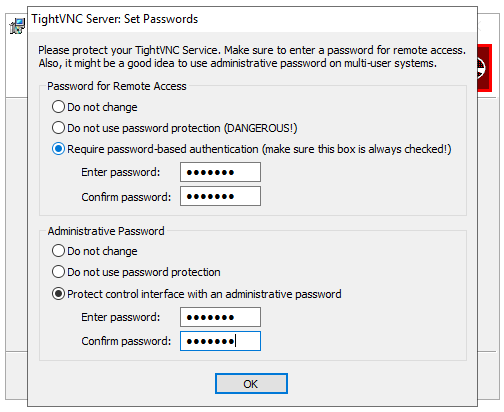This screenshot has width=504, height=412.
Task: Click the Remote Access "Enter password" field
Action: click(220, 172)
